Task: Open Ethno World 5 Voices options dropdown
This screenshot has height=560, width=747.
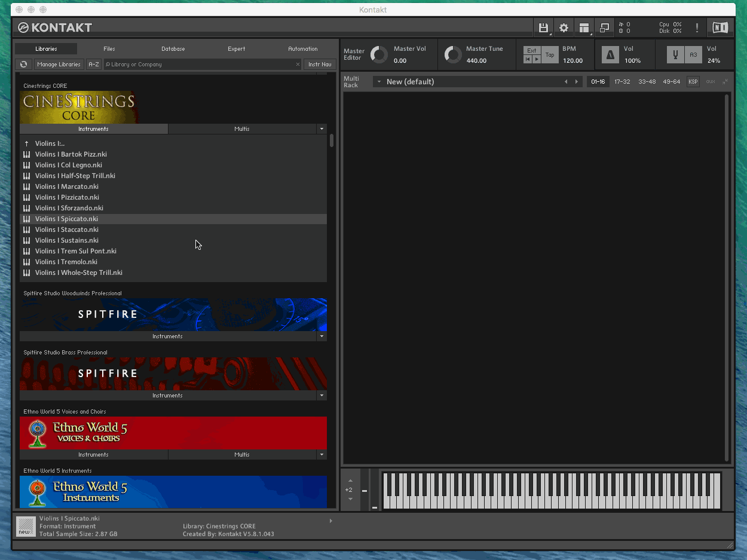Action: click(322, 455)
